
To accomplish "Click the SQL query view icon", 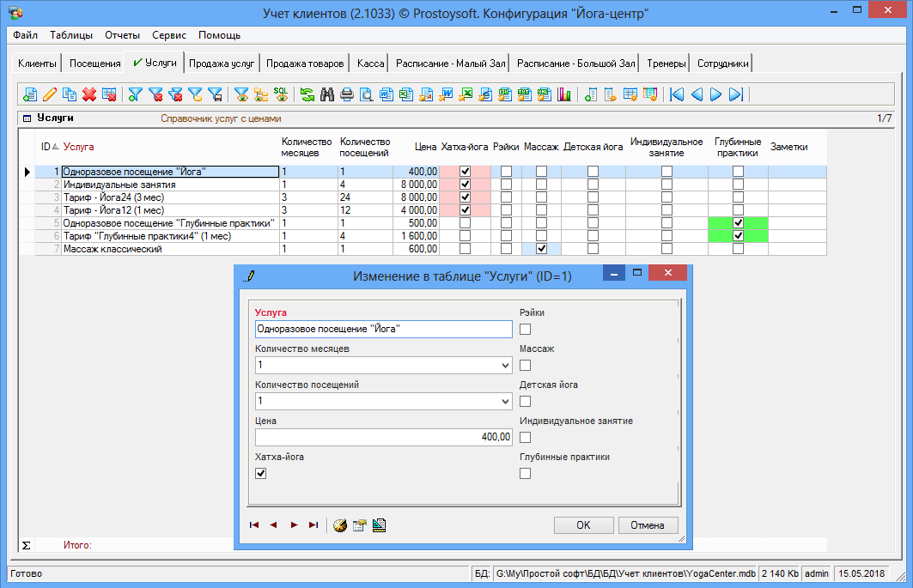I will (281, 94).
